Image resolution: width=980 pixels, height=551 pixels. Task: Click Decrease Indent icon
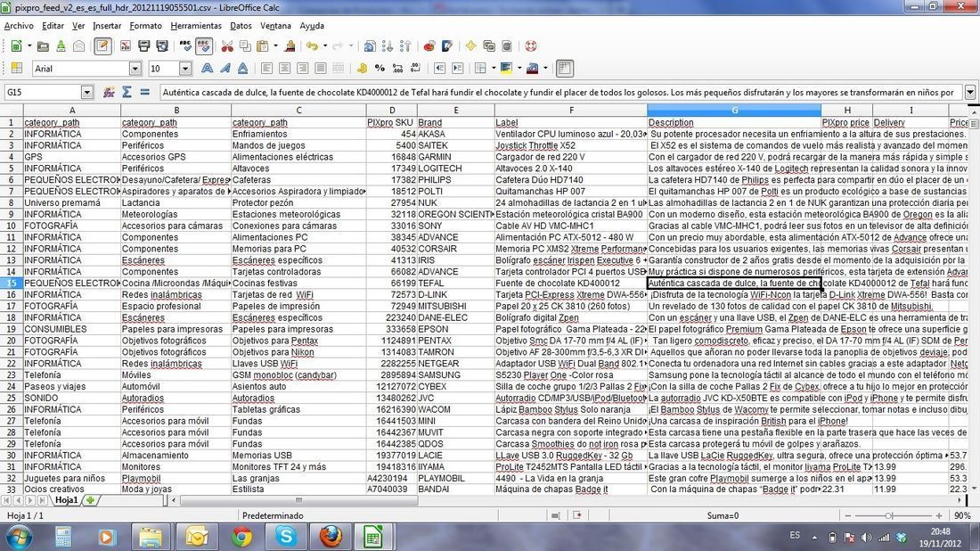pyautogui.click(x=439, y=68)
